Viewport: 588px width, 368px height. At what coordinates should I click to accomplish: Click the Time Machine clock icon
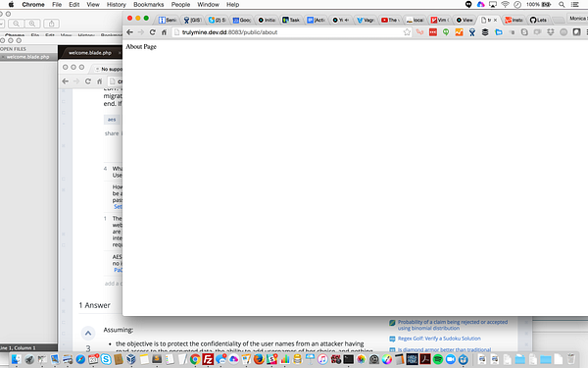coord(517,5)
